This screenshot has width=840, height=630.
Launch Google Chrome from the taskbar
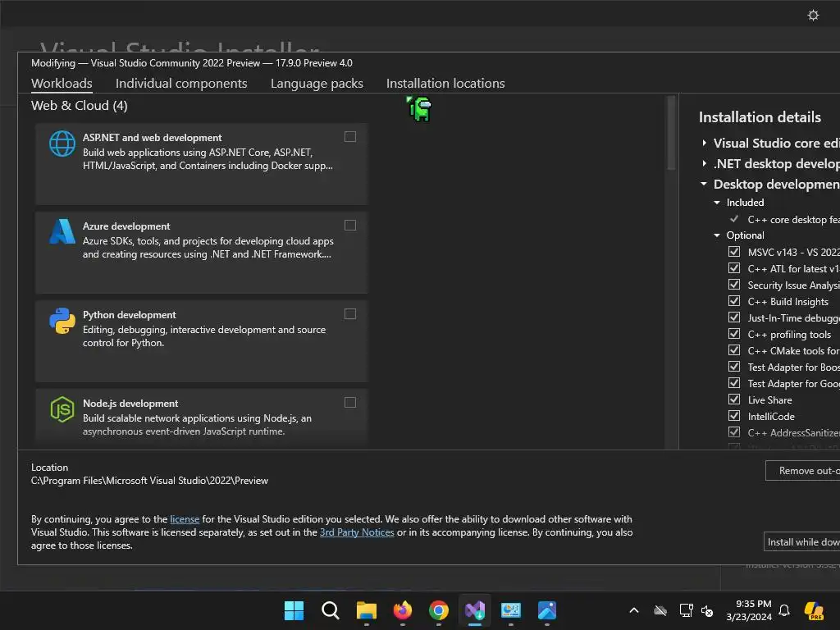point(438,610)
